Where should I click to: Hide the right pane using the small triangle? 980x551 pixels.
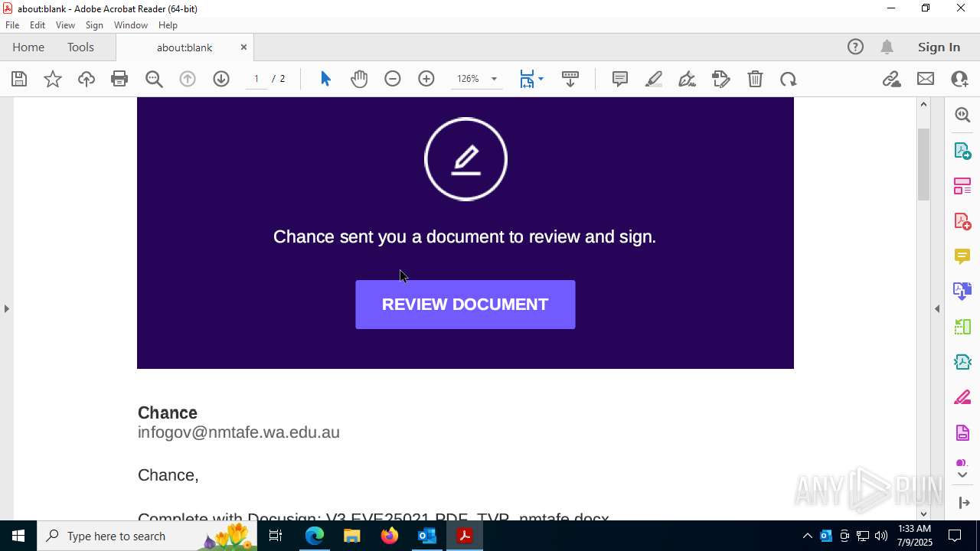[x=937, y=308]
